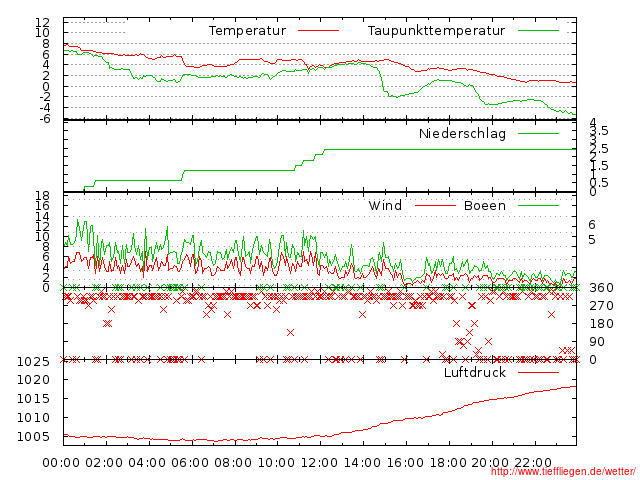Click the Wind legend label
The width and height of the screenshot is (640, 480).
tap(385, 205)
